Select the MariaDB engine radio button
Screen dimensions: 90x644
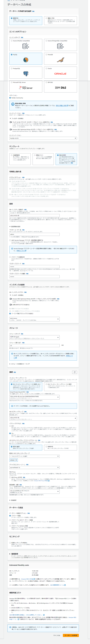pyautogui.click(x=46, y=55)
